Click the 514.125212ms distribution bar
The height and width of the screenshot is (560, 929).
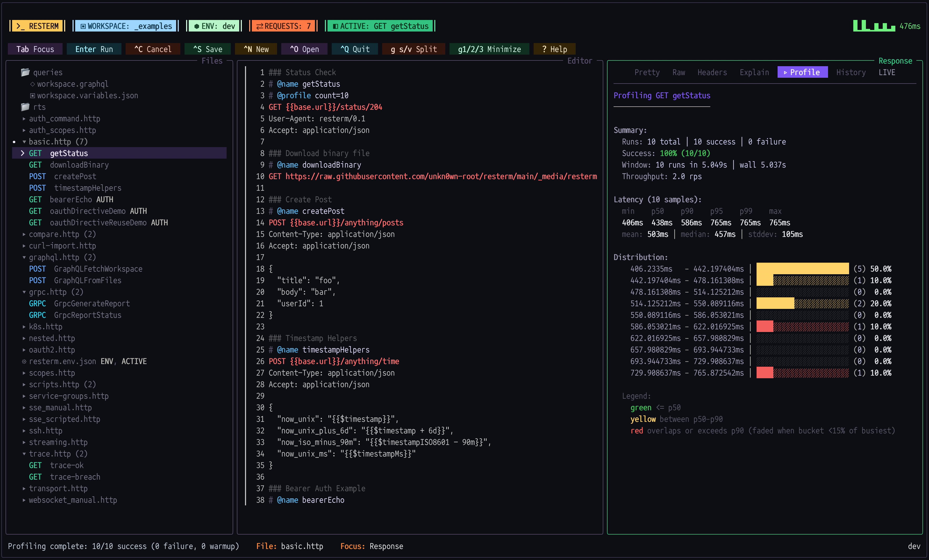802,303
